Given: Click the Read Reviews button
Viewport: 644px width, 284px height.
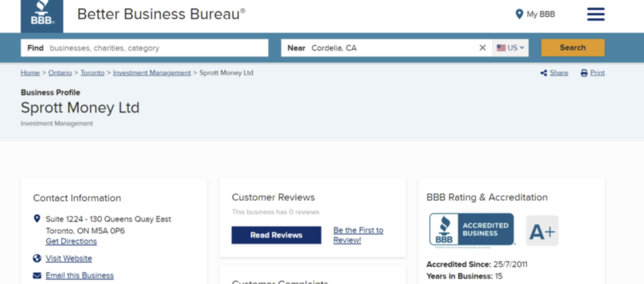Looking at the screenshot, I should pos(277,235).
